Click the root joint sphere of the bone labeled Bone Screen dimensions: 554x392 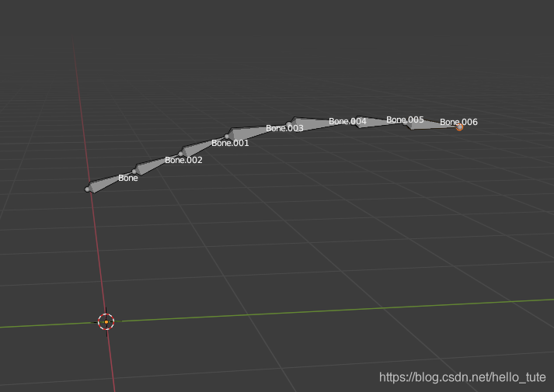click(x=87, y=189)
